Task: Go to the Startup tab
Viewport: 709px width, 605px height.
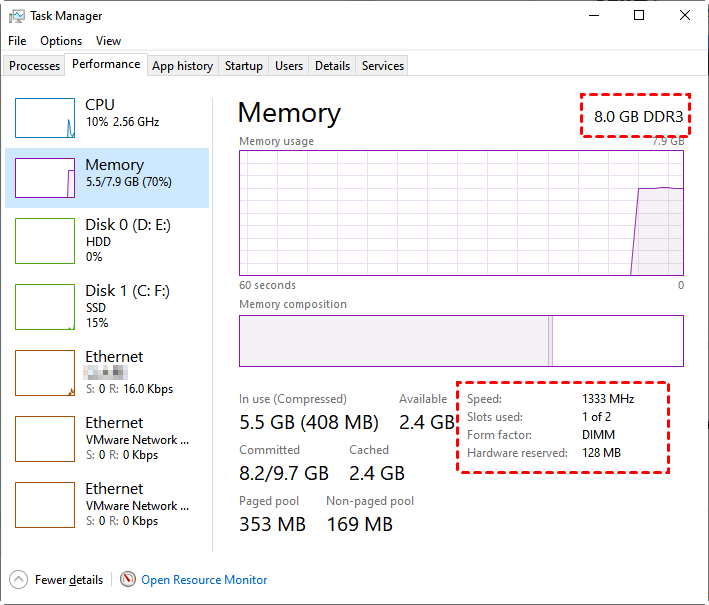Action: click(x=244, y=66)
